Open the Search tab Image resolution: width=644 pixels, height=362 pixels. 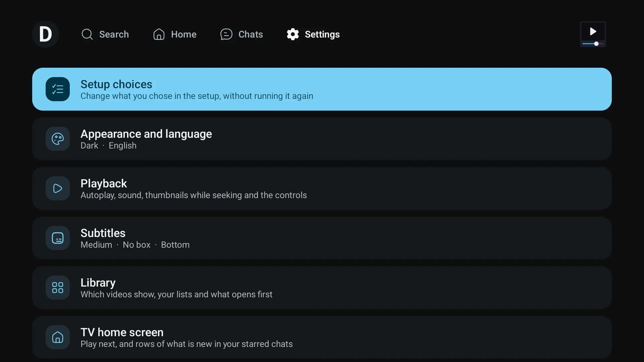pyautogui.click(x=105, y=34)
